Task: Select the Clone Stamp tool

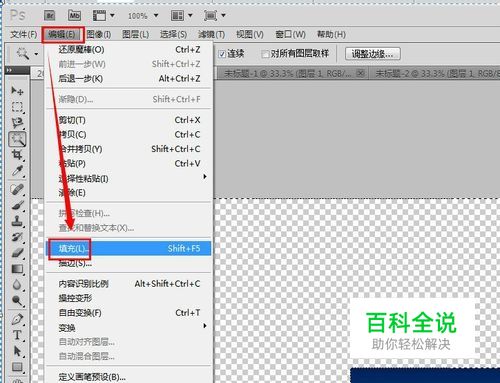Action: tap(17, 221)
